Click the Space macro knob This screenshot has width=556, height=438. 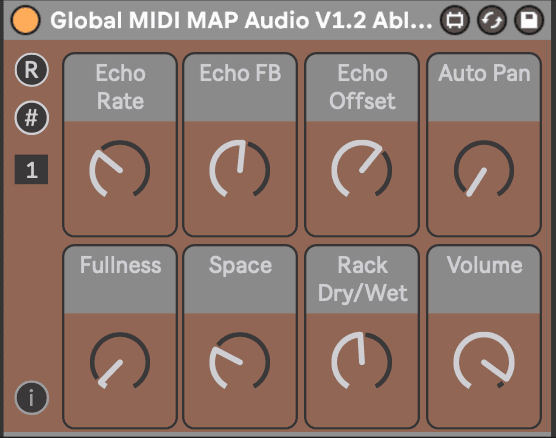[x=240, y=361]
